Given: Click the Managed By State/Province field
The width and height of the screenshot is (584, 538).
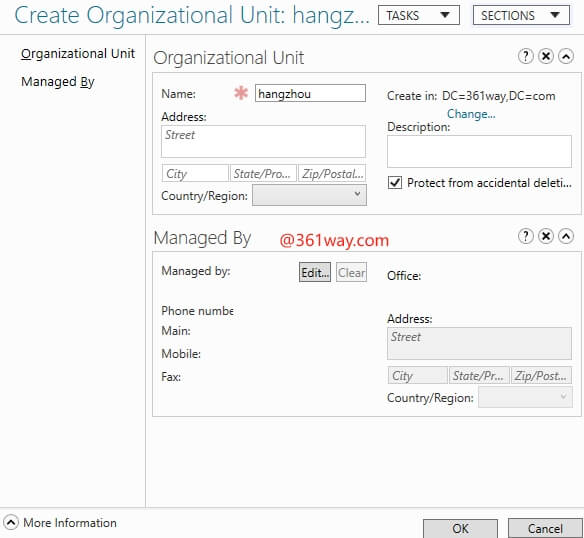Looking at the screenshot, I should pos(479,376).
